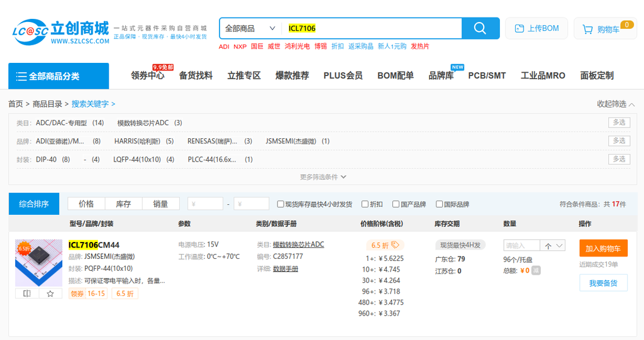Click 多选 in the 类目 row

pyautogui.click(x=619, y=123)
